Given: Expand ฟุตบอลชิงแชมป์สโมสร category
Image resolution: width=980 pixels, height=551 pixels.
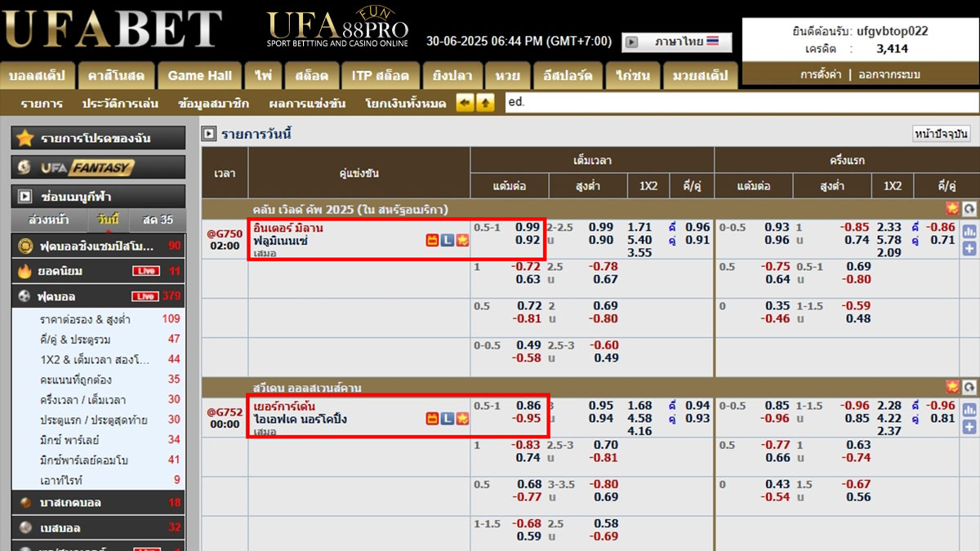Looking at the screenshot, I should [x=98, y=246].
